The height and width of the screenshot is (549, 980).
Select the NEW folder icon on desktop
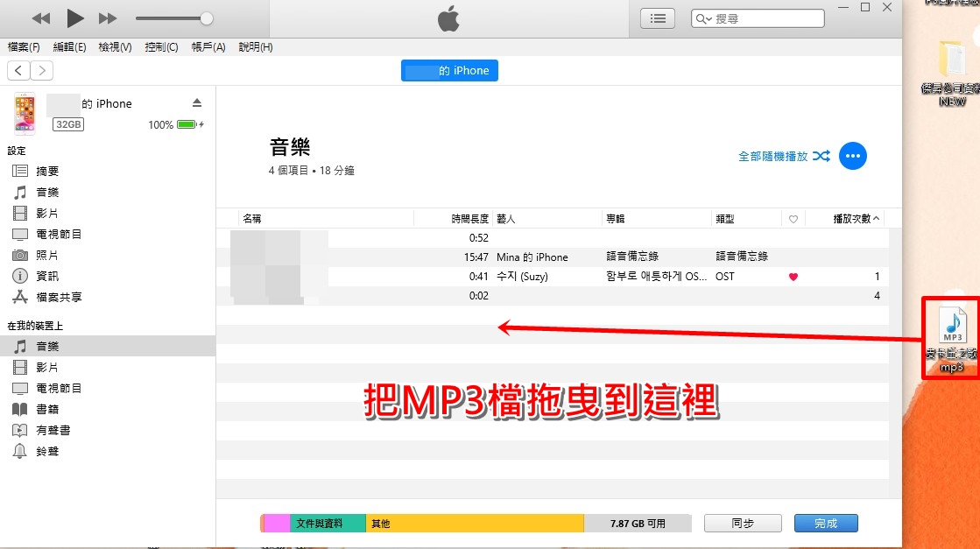pyautogui.click(x=953, y=73)
